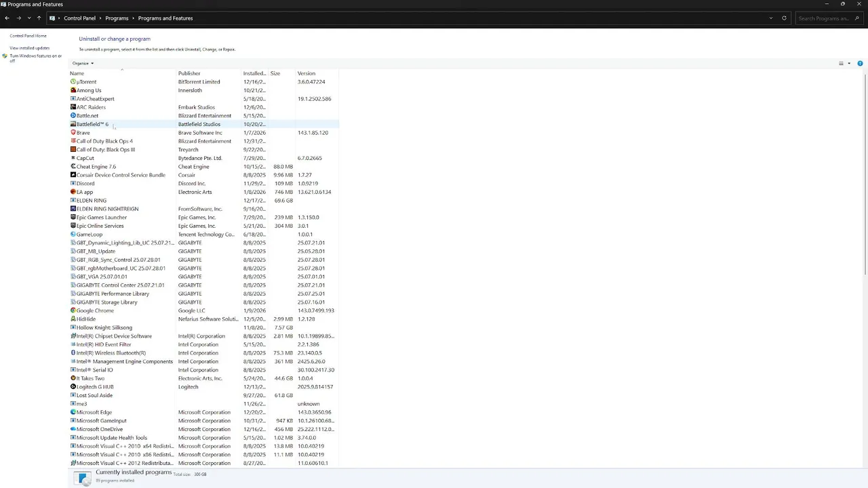Open Turn Windows features on or off
The width and height of the screenshot is (868, 488).
[x=35, y=58]
